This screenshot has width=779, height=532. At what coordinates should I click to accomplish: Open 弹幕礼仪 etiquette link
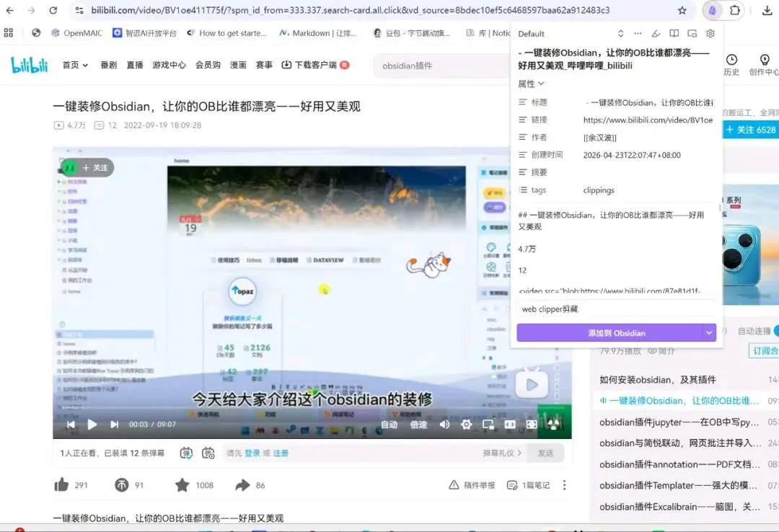point(502,453)
